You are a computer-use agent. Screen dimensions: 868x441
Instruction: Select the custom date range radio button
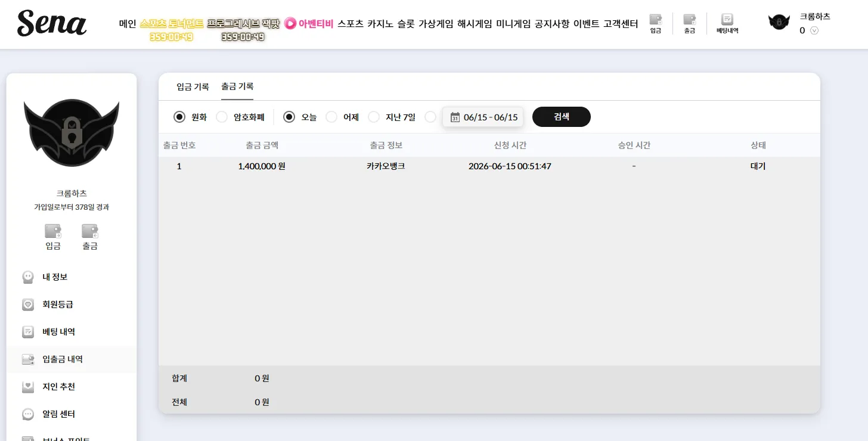430,117
